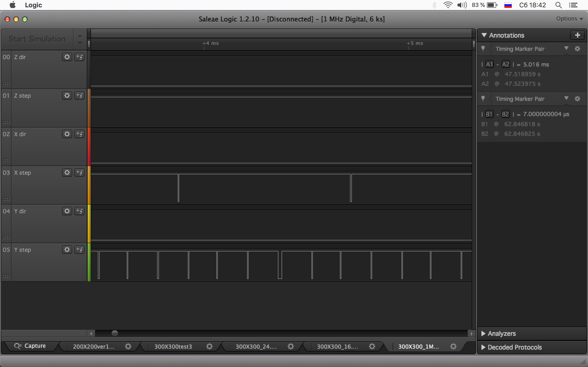The width and height of the screenshot is (588, 367).
Task: Click Z step trigger edge icon
Action: (x=79, y=96)
